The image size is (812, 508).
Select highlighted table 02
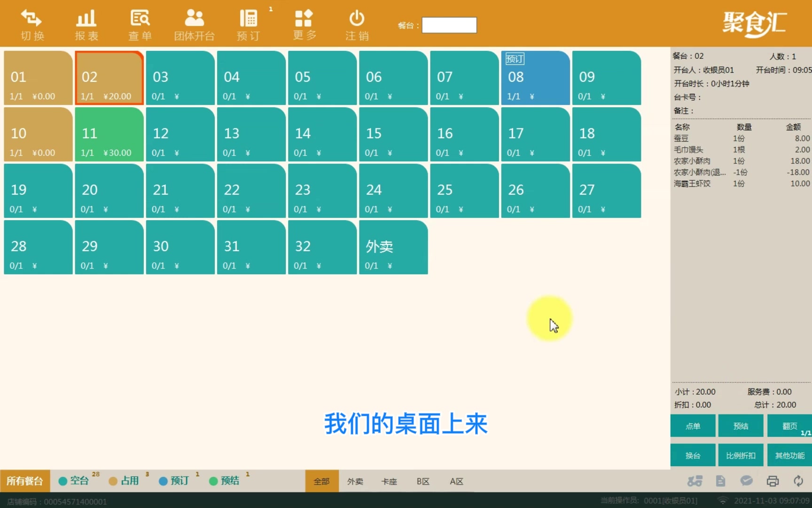point(109,78)
